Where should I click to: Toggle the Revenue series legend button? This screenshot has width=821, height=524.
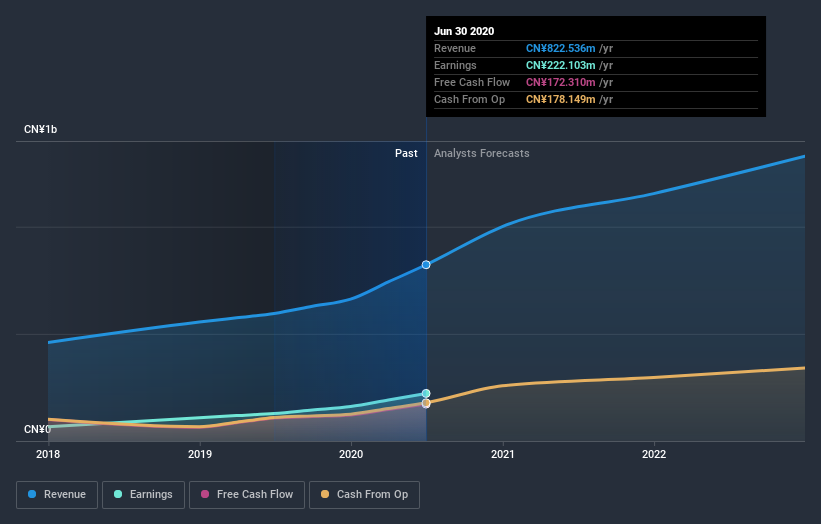pyautogui.click(x=57, y=495)
